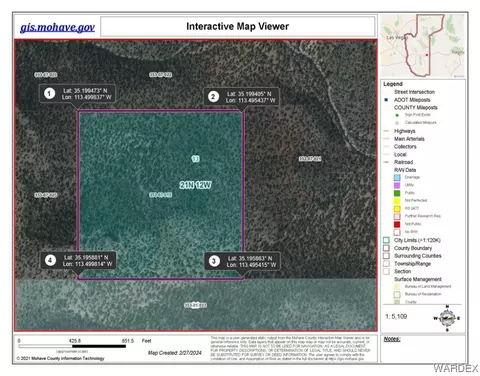Click latitude 35.195863 N coordinate text
The height and width of the screenshot is (376, 480).
point(250,258)
